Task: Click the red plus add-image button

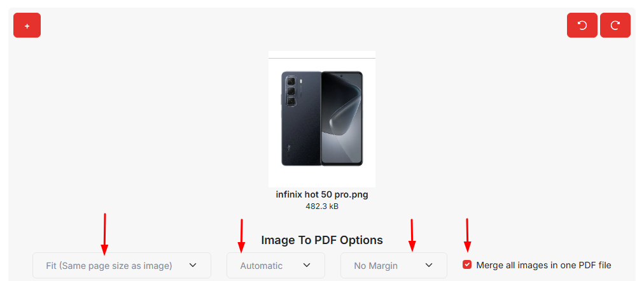Action: [x=27, y=25]
